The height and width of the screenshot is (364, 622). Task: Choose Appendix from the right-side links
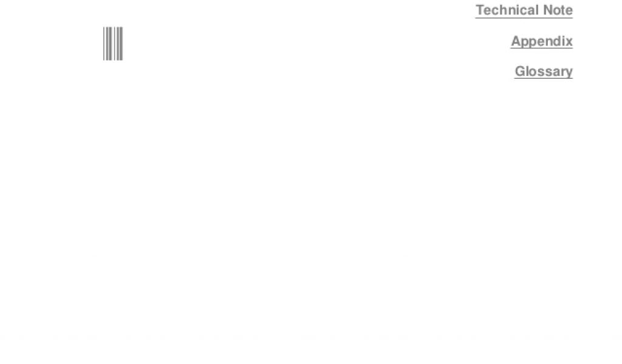[x=541, y=41]
